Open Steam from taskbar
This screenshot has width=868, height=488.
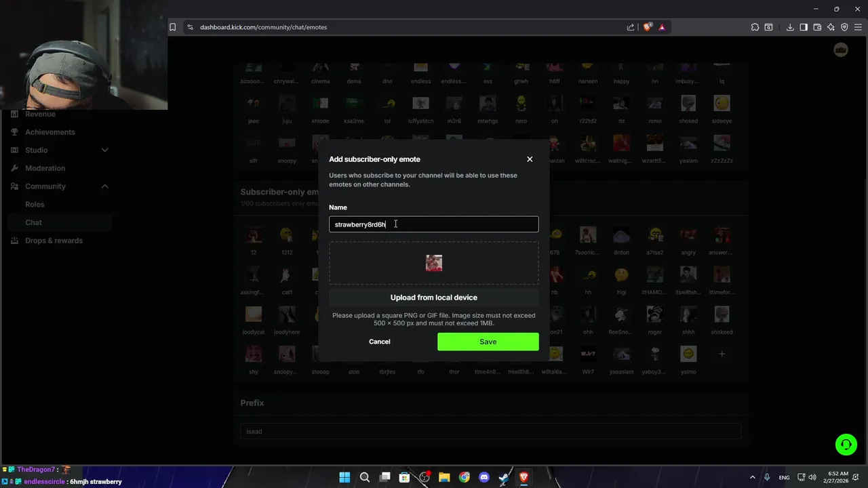504,477
